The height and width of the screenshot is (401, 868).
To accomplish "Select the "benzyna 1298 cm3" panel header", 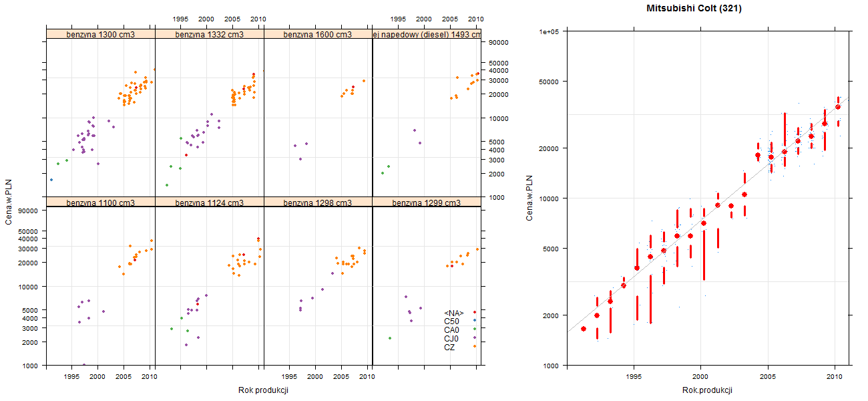I will (x=318, y=203).
